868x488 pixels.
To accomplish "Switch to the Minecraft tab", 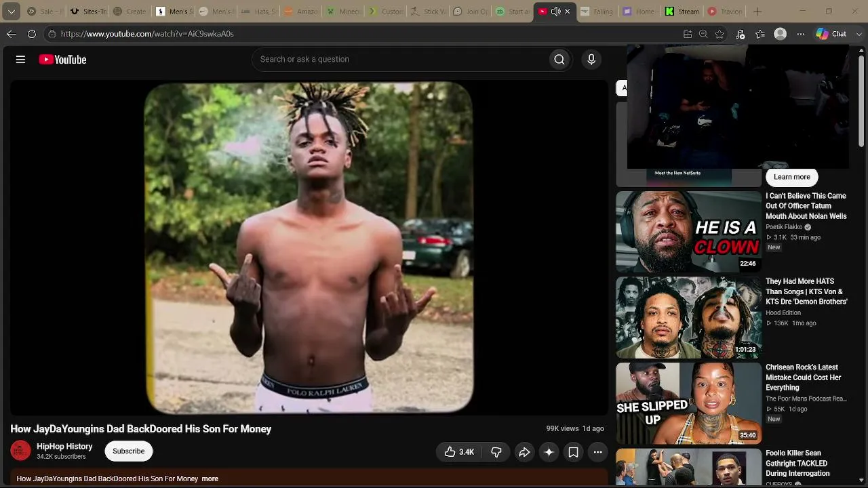I will point(344,12).
